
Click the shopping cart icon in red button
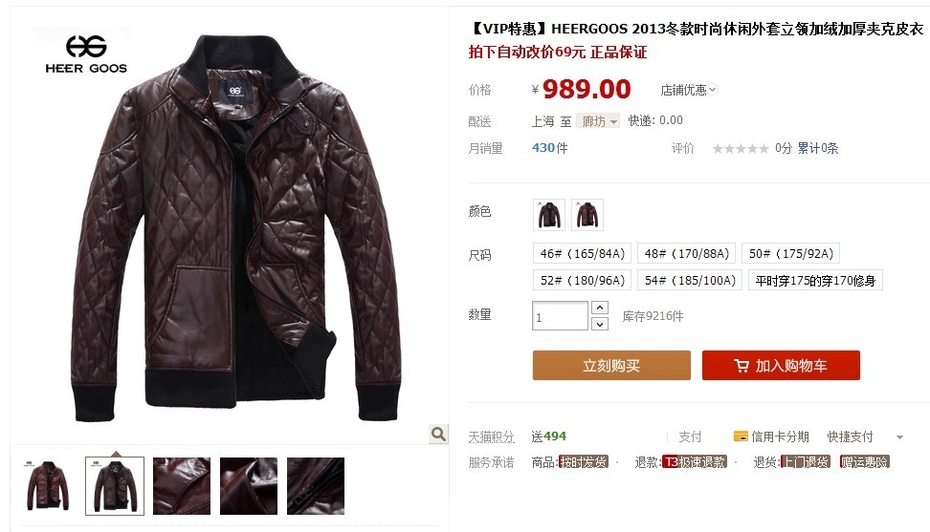tap(741, 366)
